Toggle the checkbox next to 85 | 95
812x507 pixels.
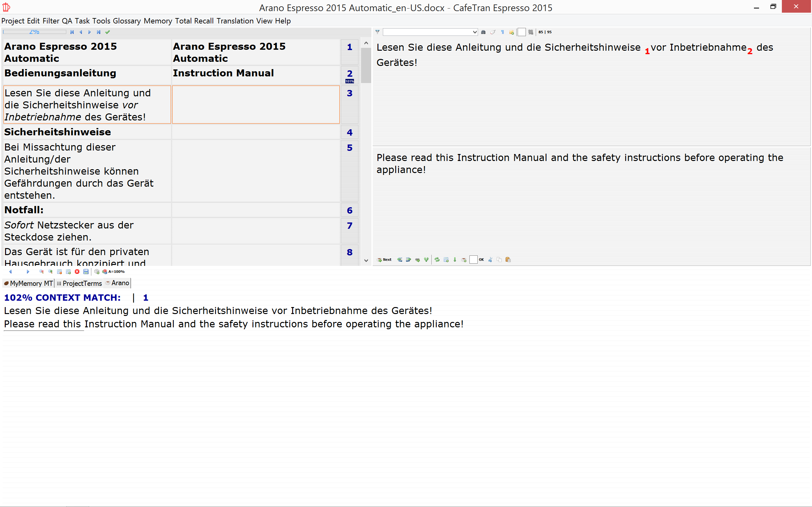pos(521,32)
